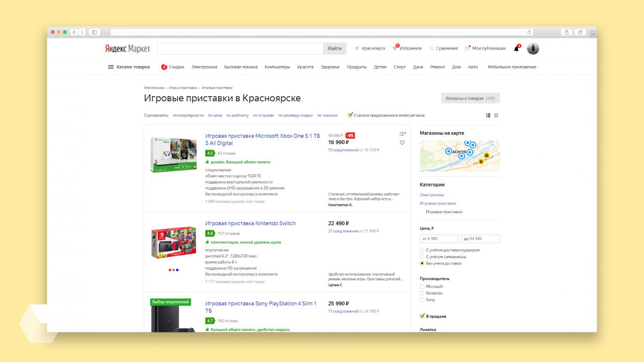Select С учётом самовывоза option
644x362 pixels.
click(x=422, y=256)
